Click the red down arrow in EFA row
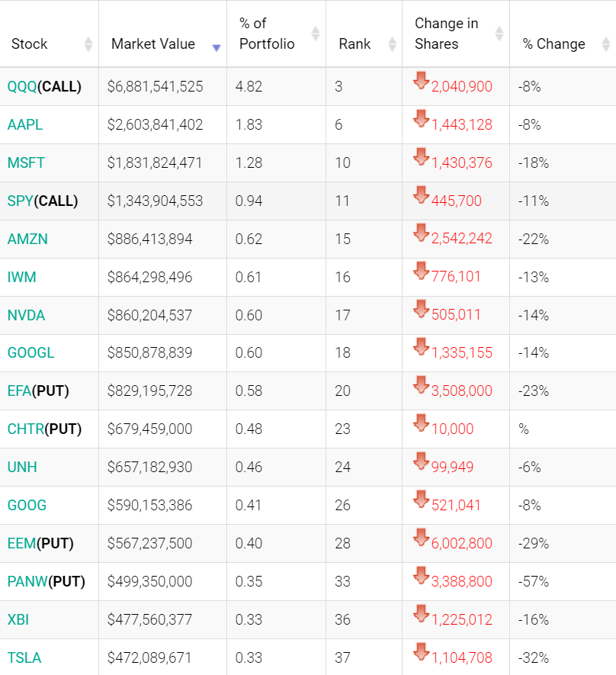The height and width of the screenshot is (675, 616). click(421, 385)
